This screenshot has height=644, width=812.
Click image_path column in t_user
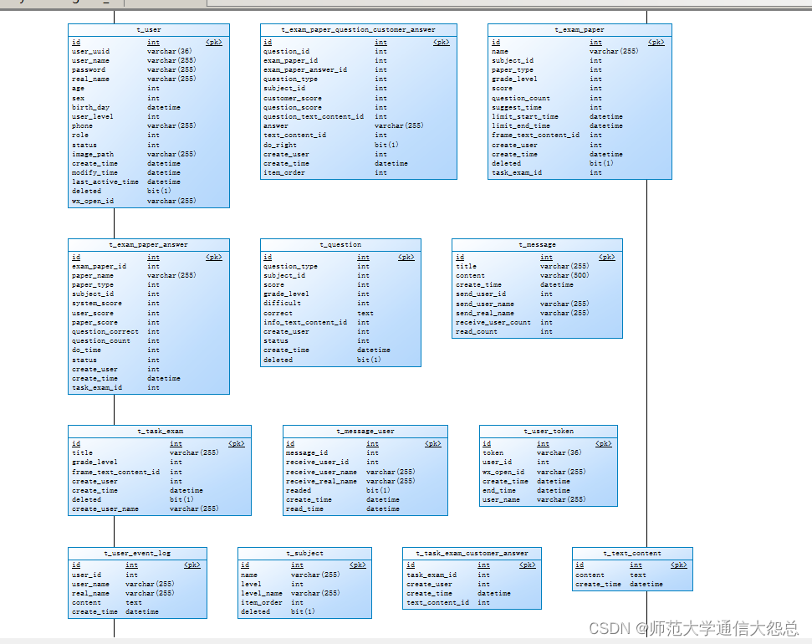pos(93,154)
